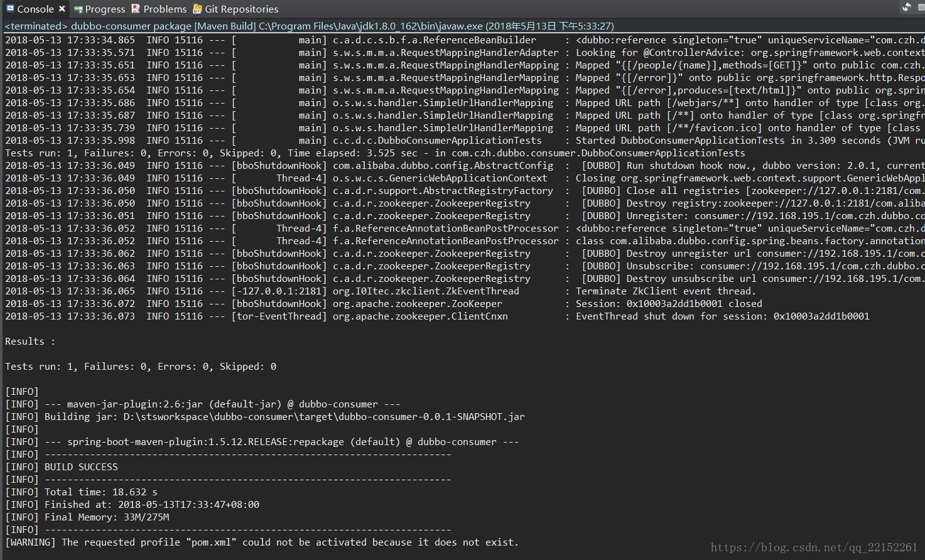
Task: Open the Progress tab
Action: [x=100, y=9]
